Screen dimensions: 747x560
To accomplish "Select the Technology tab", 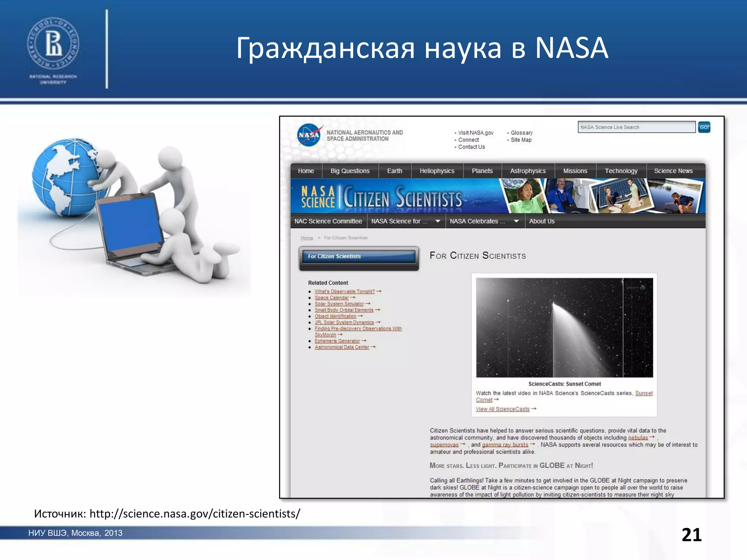I will [621, 171].
